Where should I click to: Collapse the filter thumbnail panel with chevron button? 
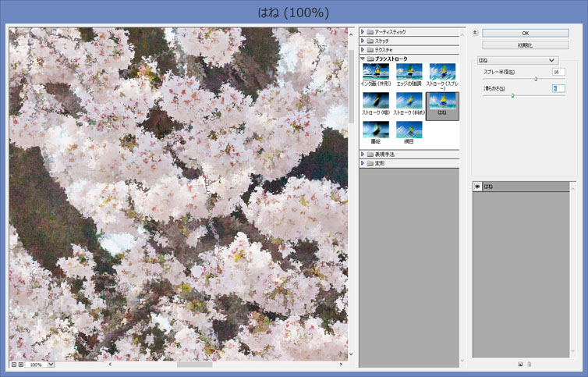[x=476, y=33]
